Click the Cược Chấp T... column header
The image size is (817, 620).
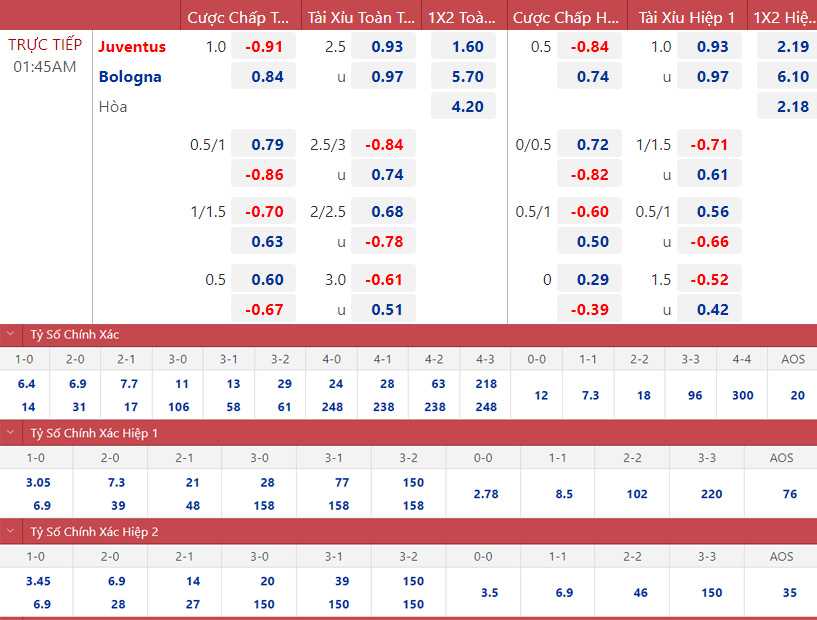coord(238,17)
